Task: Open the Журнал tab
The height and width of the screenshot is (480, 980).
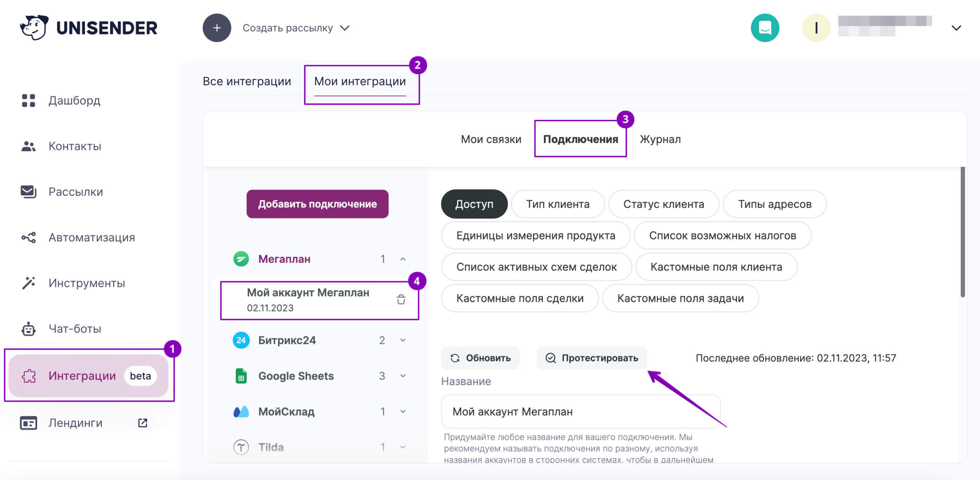Action: (x=660, y=139)
